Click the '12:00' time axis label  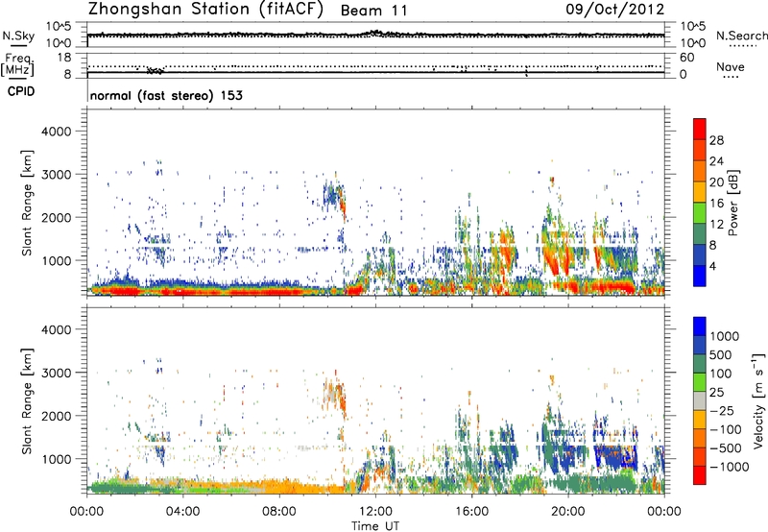[x=375, y=512]
